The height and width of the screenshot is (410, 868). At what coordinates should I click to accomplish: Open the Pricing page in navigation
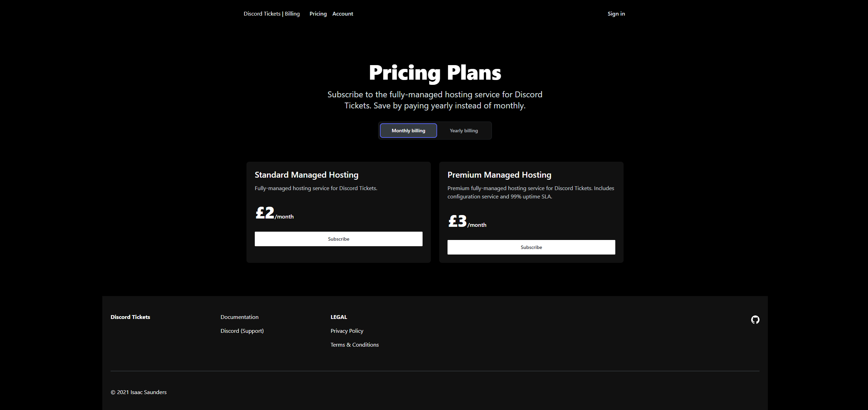coord(318,14)
